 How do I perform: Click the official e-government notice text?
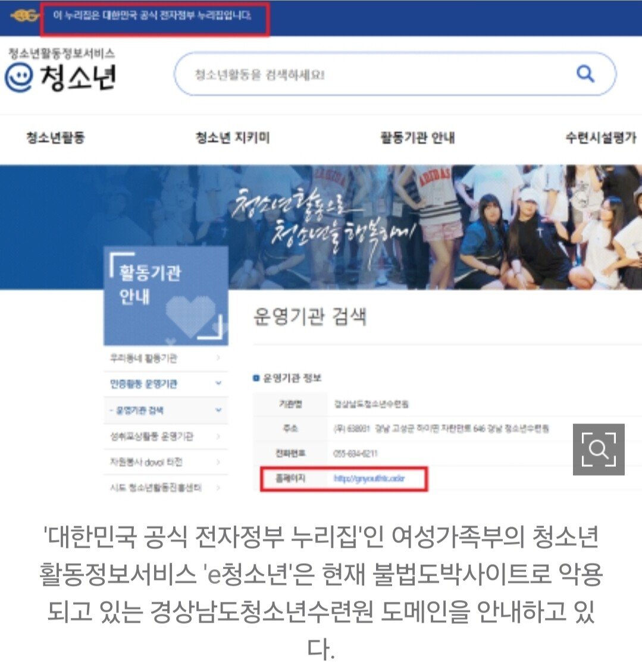152,16
